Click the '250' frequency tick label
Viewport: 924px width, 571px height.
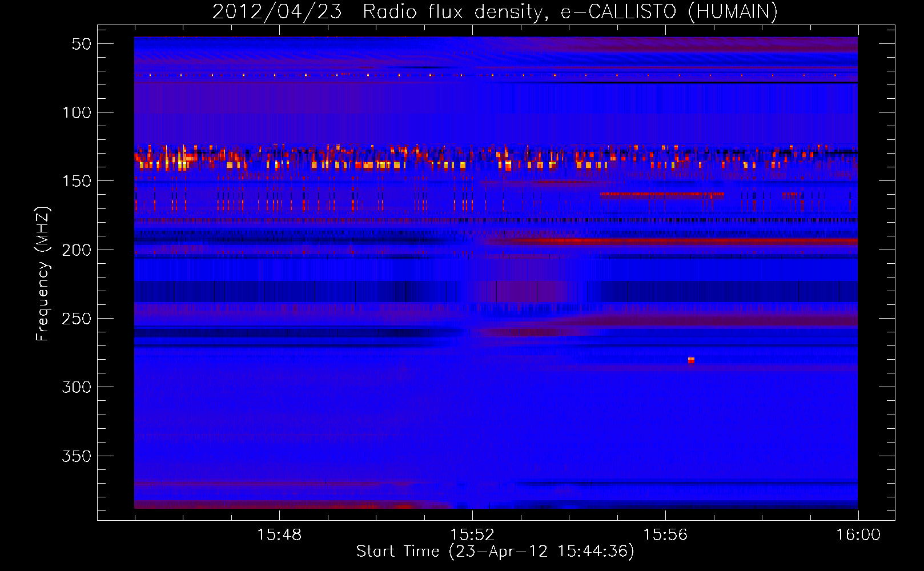point(77,319)
